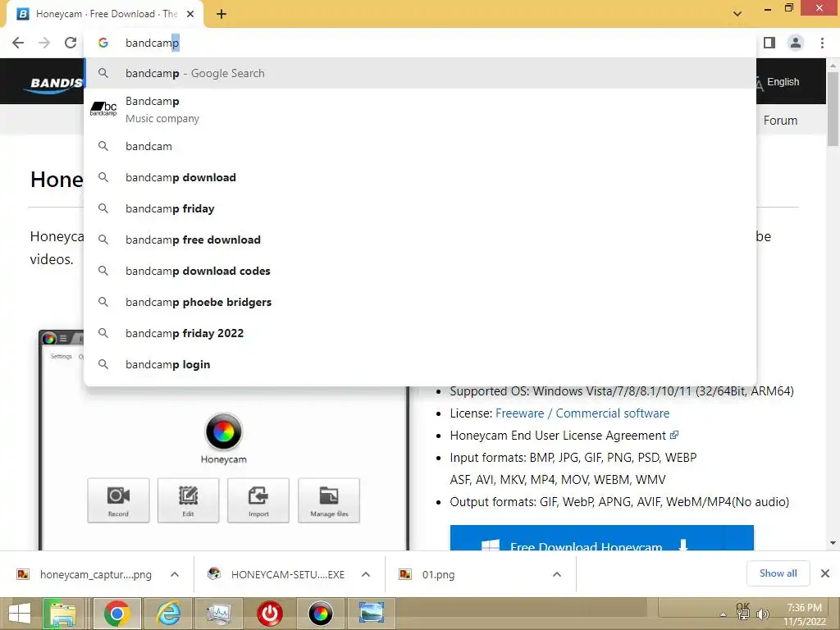Click the network tray icon
840x630 pixels.
(x=743, y=612)
